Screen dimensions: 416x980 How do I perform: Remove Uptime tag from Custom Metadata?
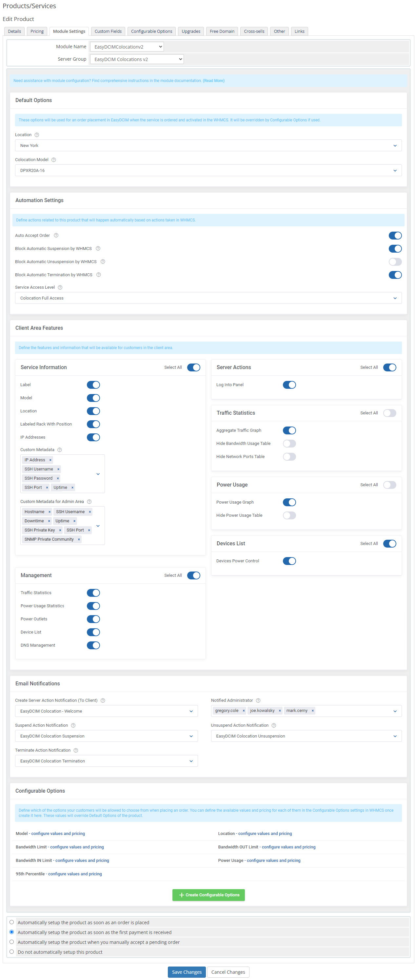point(72,487)
